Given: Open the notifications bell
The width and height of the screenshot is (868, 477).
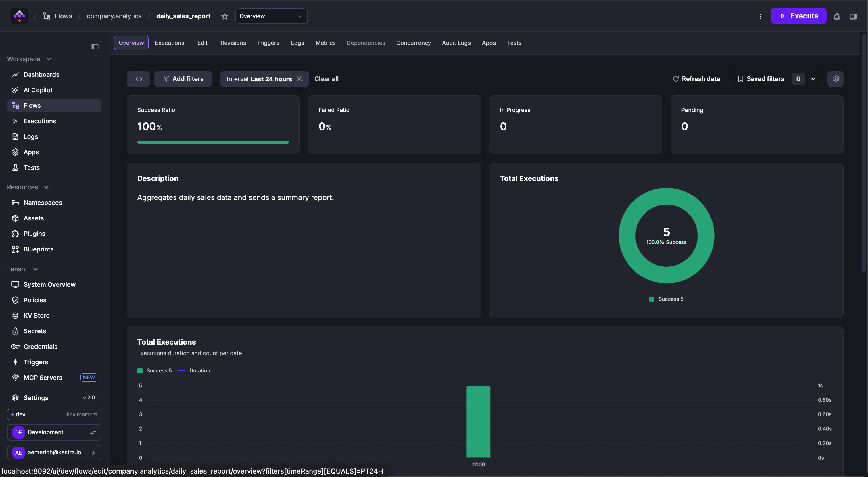Looking at the screenshot, I should coord(837,16).
